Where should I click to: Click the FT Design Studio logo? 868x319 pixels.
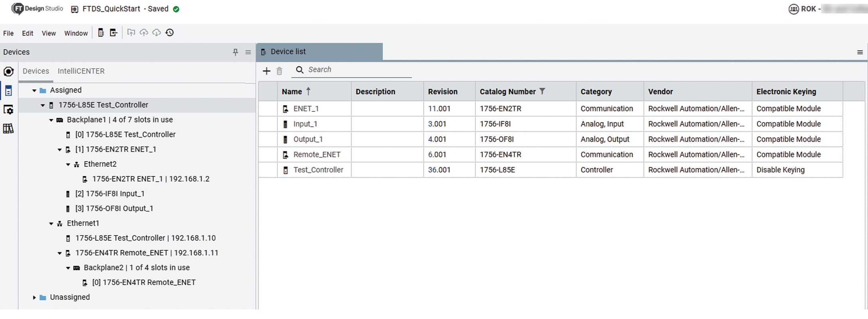click(37, 9)
